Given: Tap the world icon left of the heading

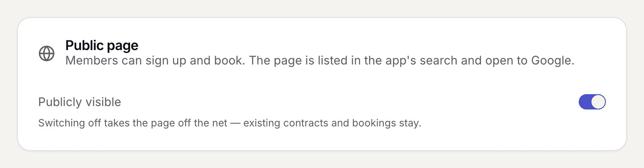Looking at the screenshot, I should click(x=47, y=53).
